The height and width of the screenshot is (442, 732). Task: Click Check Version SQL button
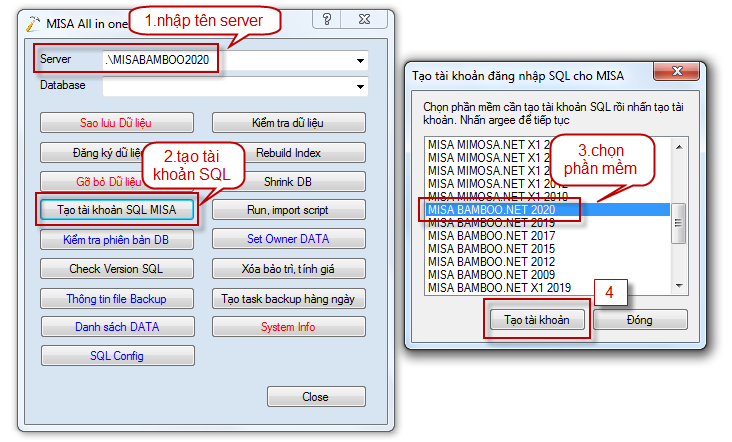[x=117, y=269]
